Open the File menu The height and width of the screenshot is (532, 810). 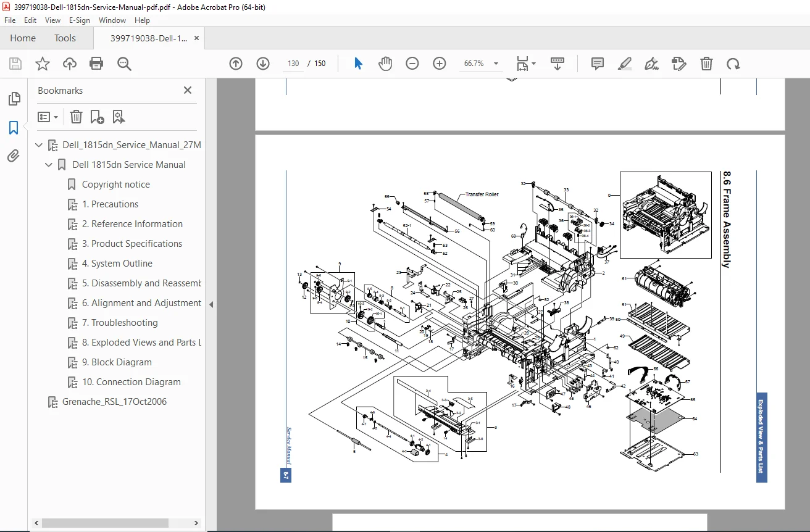tap(10, 20)
